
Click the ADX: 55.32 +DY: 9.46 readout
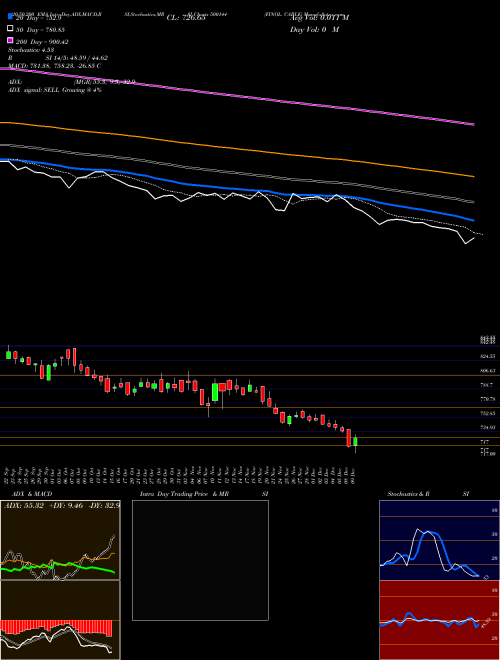tap(61, 505)
